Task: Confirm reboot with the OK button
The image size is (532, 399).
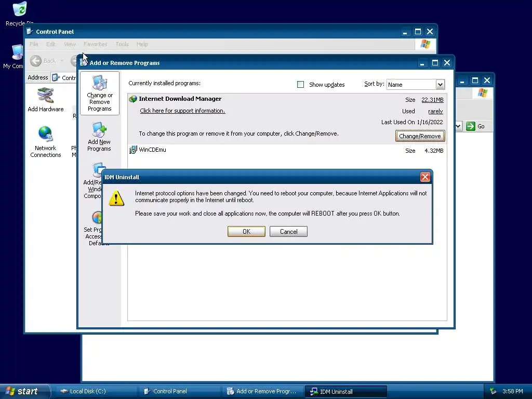Action: coord(246,231)
